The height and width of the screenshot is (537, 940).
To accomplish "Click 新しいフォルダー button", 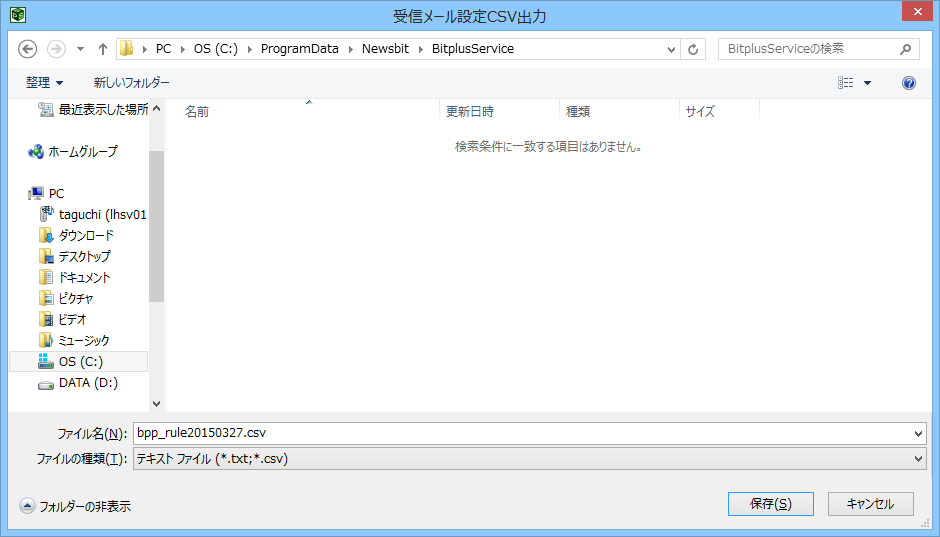I will (131, 83).
